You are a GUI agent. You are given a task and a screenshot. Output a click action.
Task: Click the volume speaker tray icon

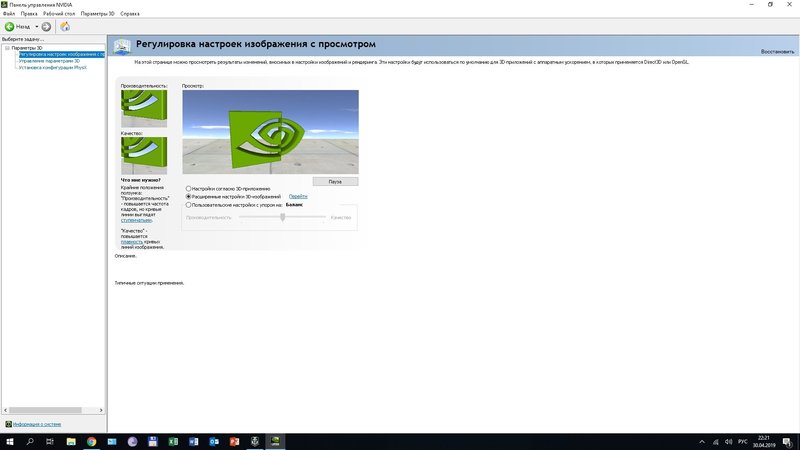(x=729, y=442)
